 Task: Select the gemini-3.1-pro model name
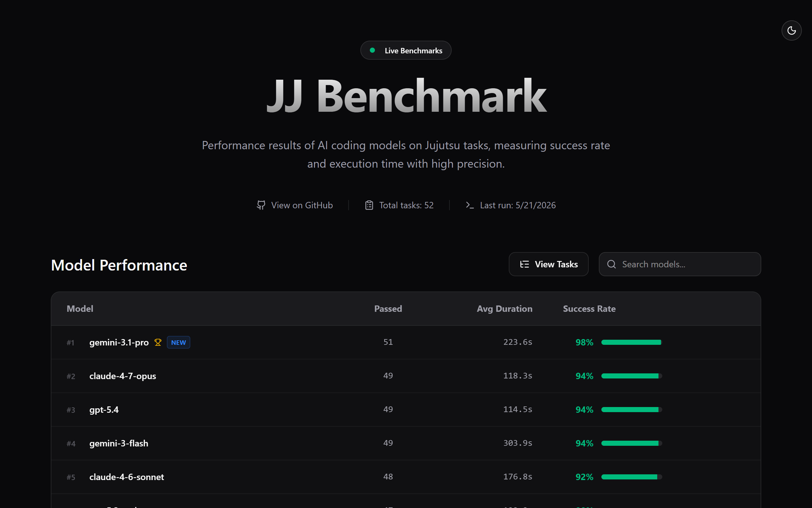click(119, 342)
